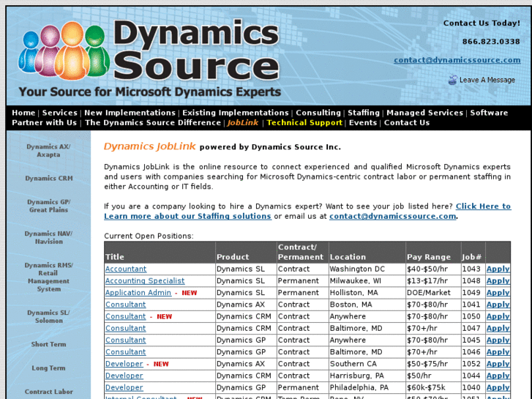The height and width of the screenshot is (399, 532).
Task: Apply for job 1043 Accountant
Action: point(498,269)
